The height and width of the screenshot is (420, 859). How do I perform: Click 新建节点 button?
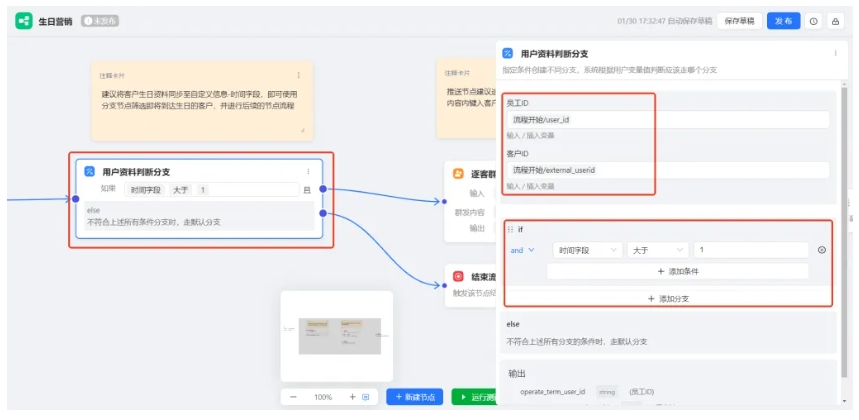pos(415,397)
